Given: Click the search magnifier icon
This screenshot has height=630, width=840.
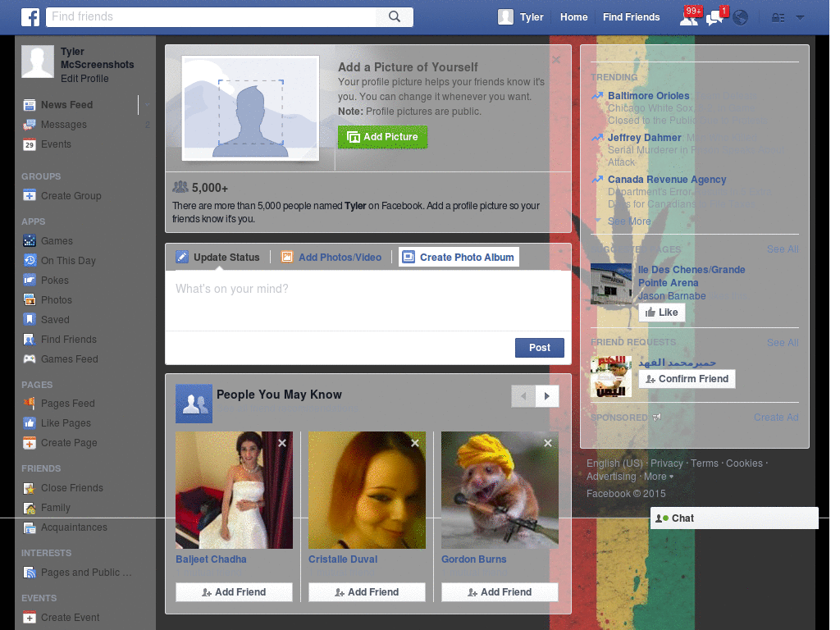Looking at the screenshot, I should 395,16.
